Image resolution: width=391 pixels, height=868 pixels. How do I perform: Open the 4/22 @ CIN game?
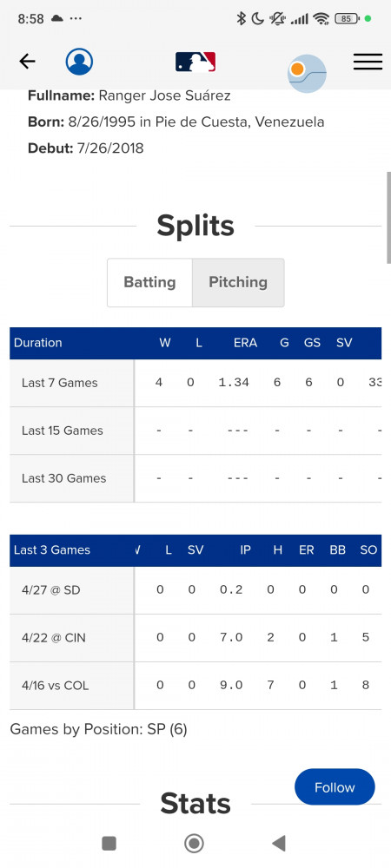[195, 638]
